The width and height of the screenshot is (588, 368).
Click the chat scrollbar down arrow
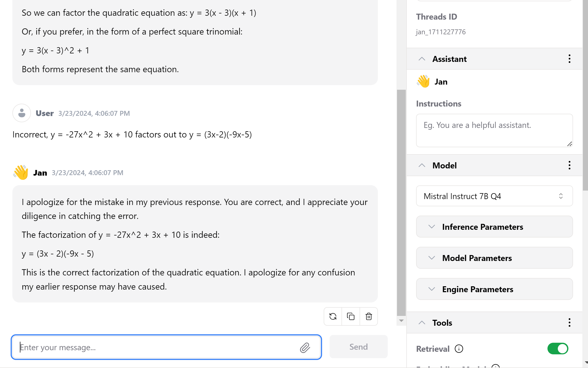coord(401,321)
